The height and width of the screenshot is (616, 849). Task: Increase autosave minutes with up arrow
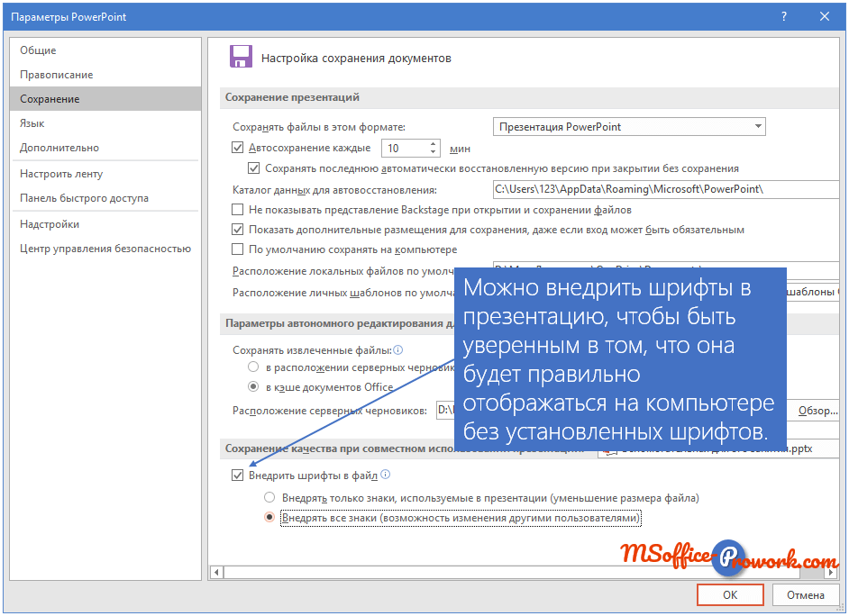(433, 144)
